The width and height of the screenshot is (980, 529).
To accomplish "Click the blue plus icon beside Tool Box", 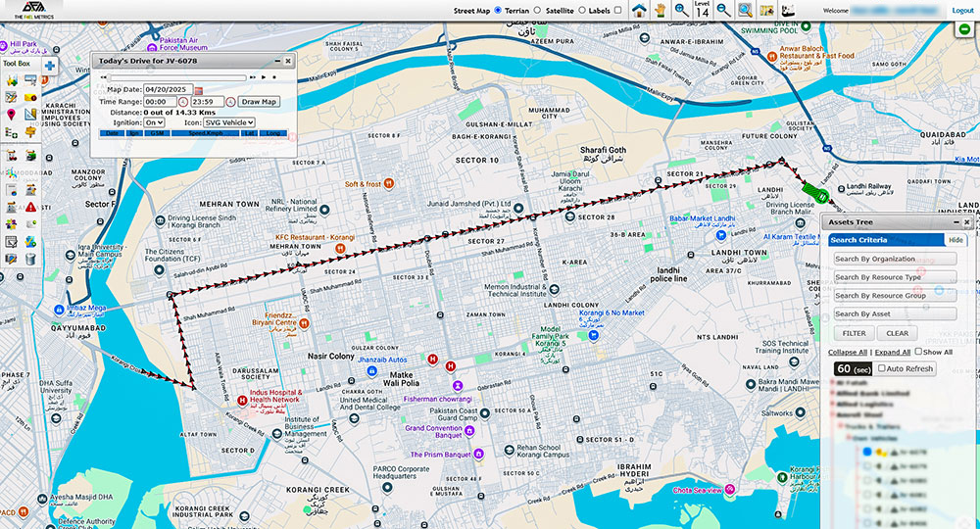I will (x=49, y=66).
